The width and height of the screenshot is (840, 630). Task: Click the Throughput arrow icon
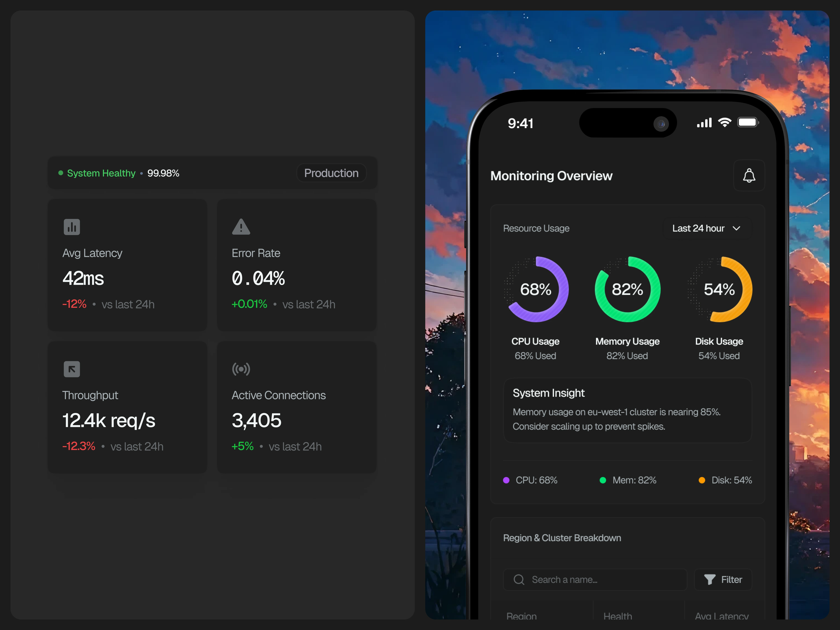(x=72, y=369)
